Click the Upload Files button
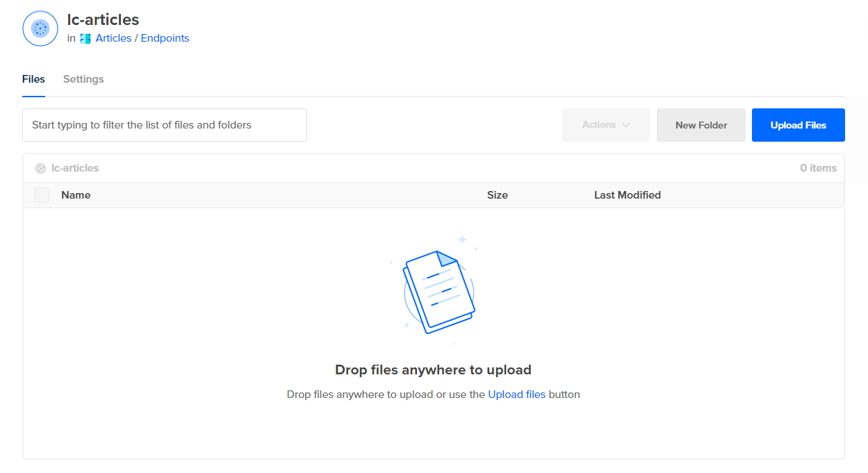The height and width of the screenshot is (473, 868). click(x=799, y=125)
